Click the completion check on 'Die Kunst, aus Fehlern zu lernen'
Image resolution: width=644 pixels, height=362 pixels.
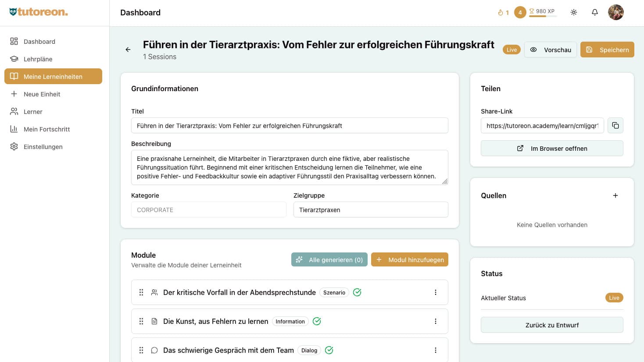coord(317,321)
